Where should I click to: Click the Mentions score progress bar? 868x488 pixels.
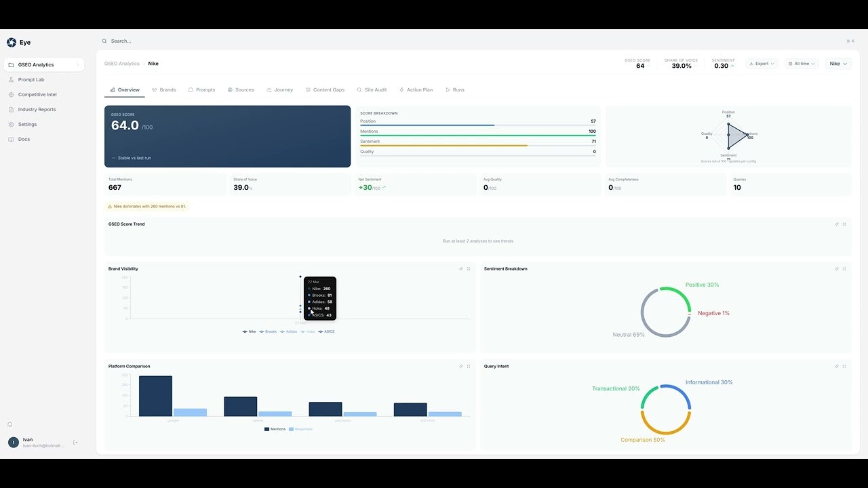click(x=478, y=136)
